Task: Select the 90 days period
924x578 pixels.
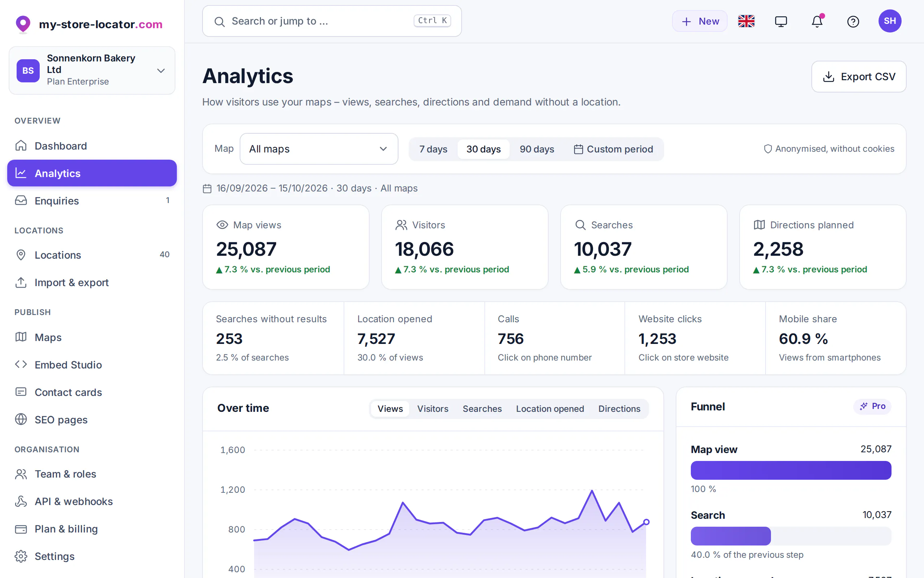Action: tap(536, 149)
